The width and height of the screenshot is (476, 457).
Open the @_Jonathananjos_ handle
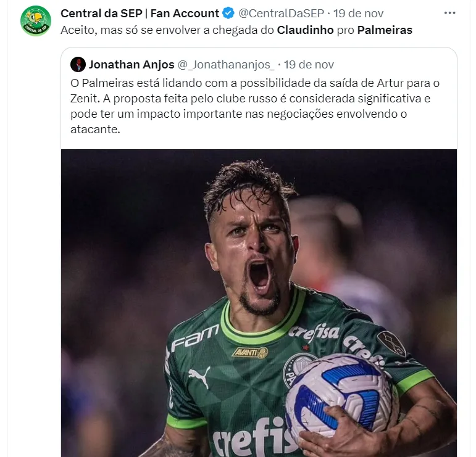tap(226, 65)
